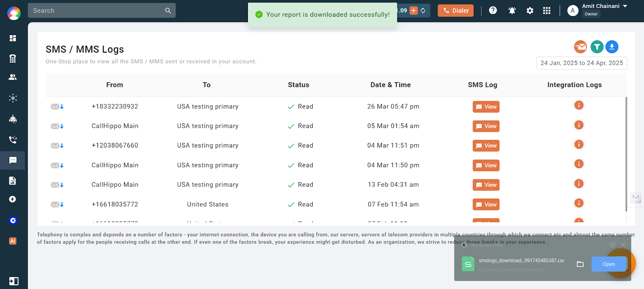Open the Call logs icon in sidebar
This screenshot has height=289, width=644.
13,140
